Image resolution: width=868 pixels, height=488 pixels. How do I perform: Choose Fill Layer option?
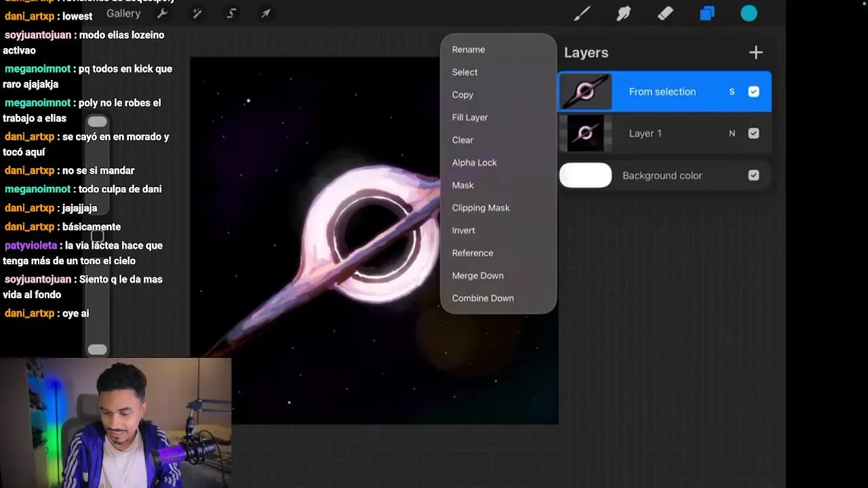pyautogui.click(x=470, y=117)
